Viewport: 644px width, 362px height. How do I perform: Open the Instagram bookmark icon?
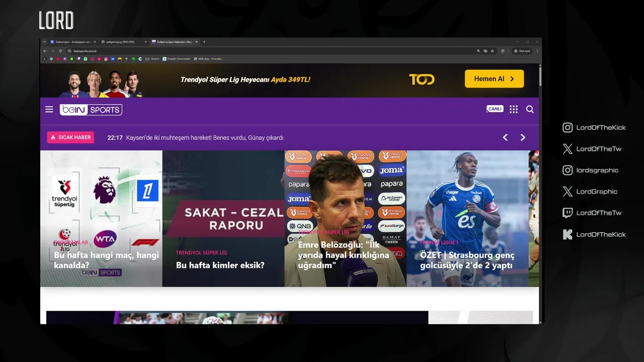coord(106,59)
